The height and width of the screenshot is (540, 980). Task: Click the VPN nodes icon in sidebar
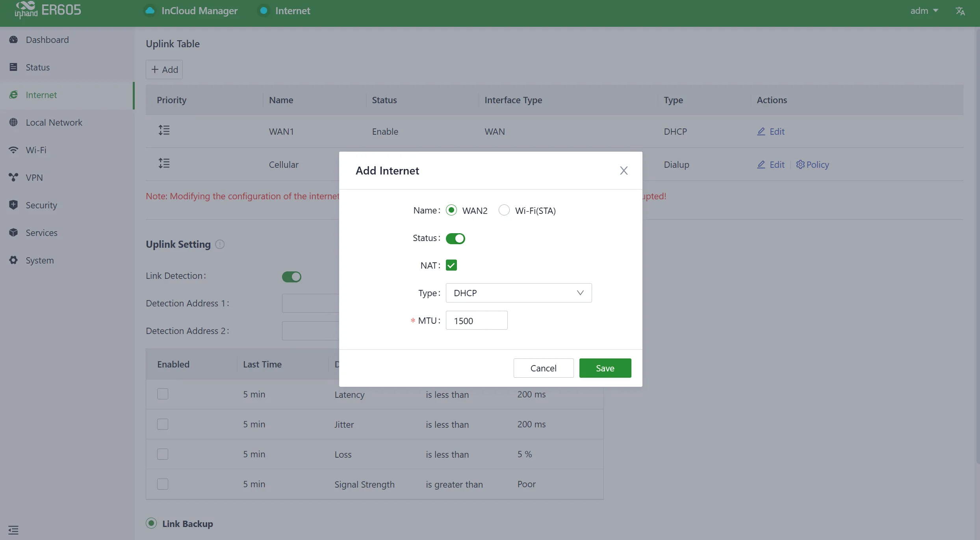coord(13,178)
